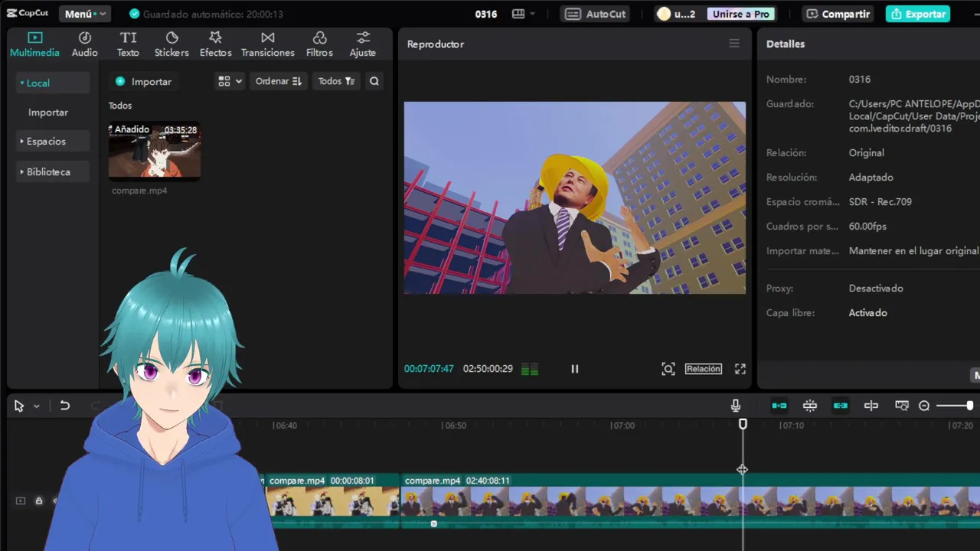This screenshot has height=551, width=980.
Task: Open the Multimedia tab
Action: click(34, 44)
